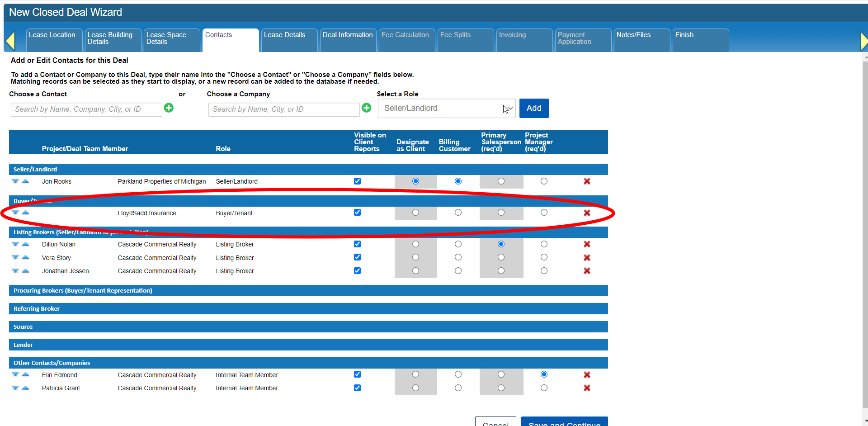Click Save and Continue button

(565, 421)
